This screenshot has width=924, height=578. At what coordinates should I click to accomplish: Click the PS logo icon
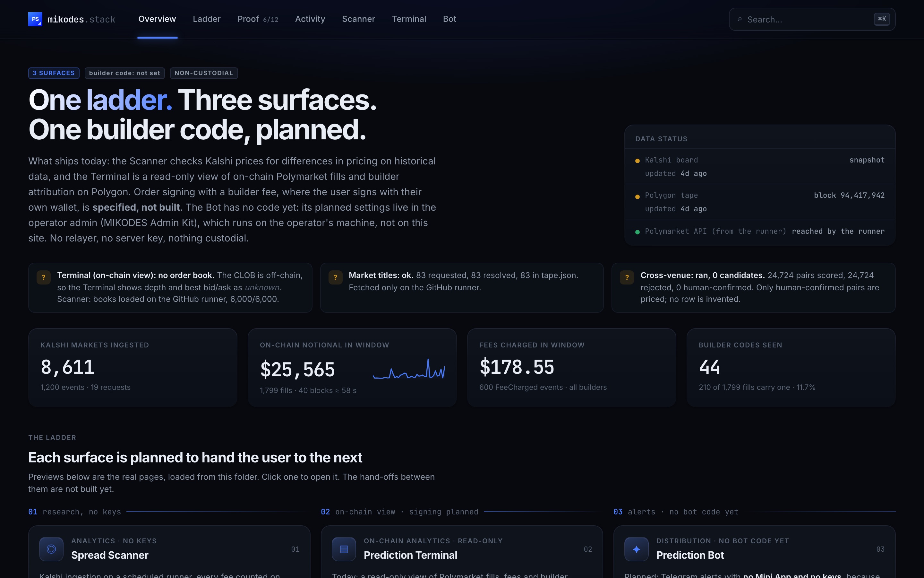pyautogui.click(x=35, y=19)
